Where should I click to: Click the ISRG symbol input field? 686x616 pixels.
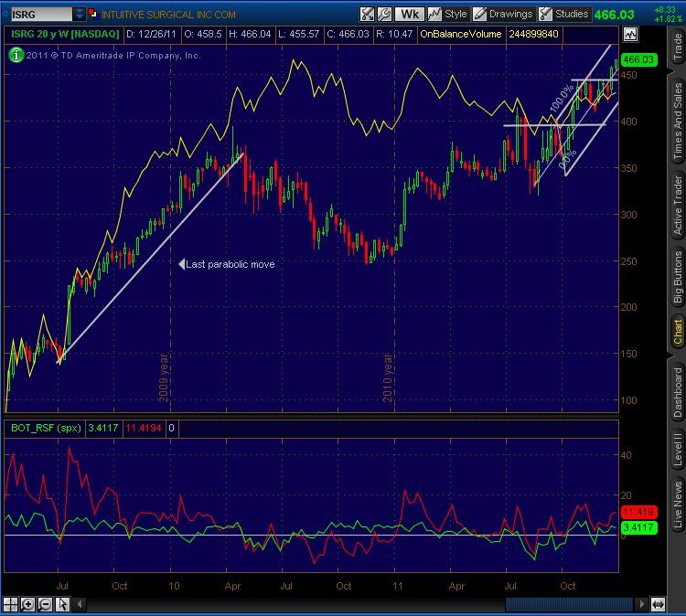[41, 15]
